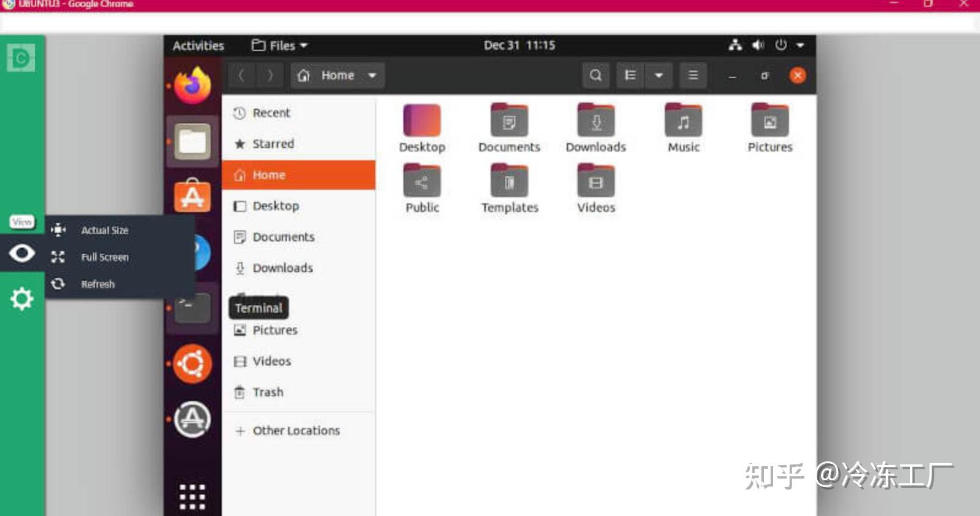Maximize the Files window
Image resolution: width=980 pixels, height=516 pixels.
coord(764,76)
